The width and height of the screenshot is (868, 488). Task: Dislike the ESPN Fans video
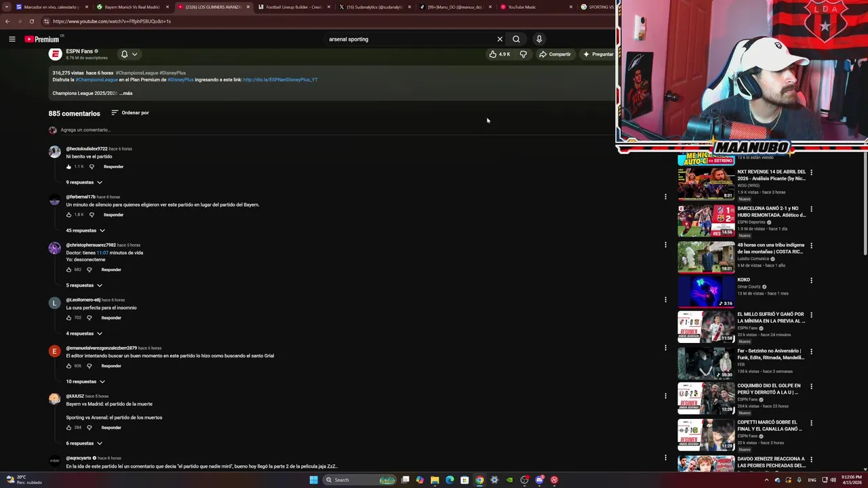click(x=523, y=54)
